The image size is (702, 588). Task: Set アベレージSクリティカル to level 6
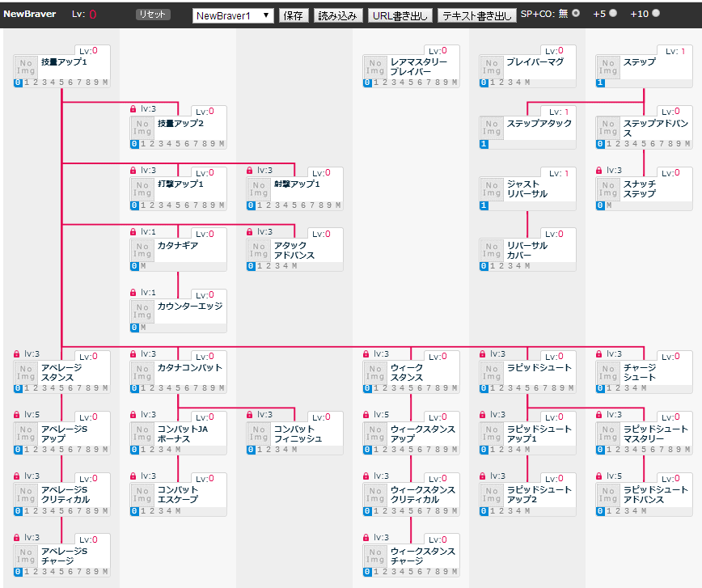(70, 511)
